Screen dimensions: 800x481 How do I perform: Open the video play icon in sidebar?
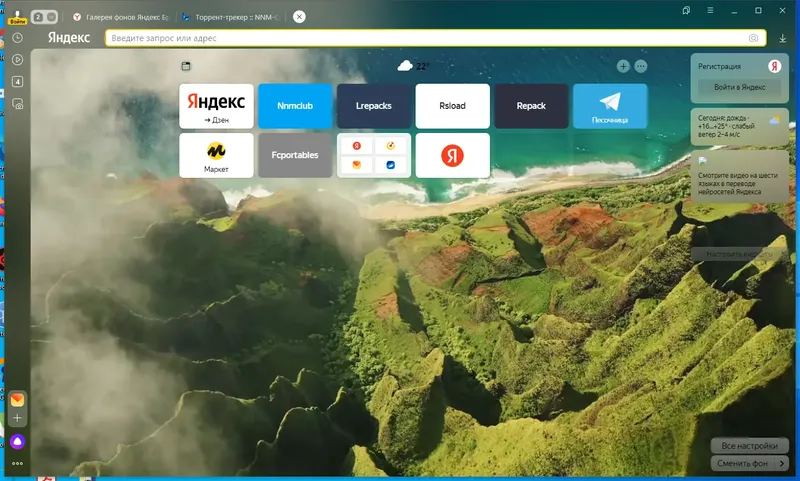[17, 60]
